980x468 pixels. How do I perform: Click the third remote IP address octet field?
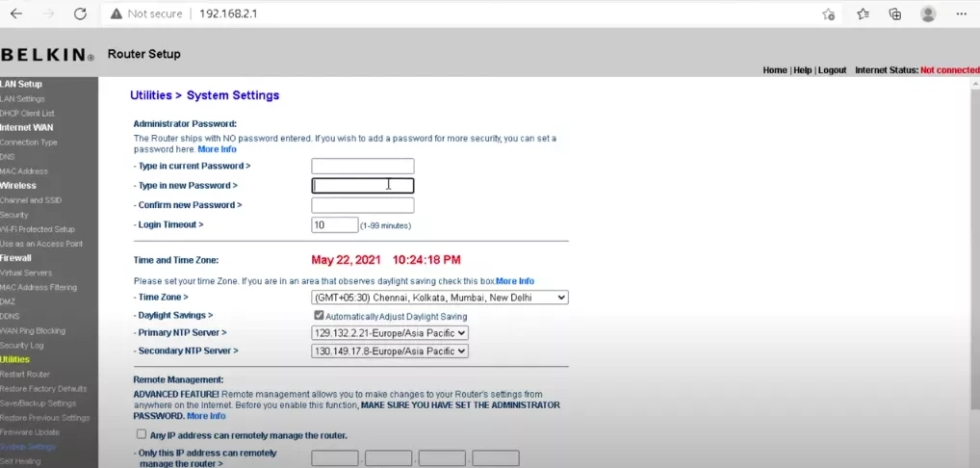(442, 458)
